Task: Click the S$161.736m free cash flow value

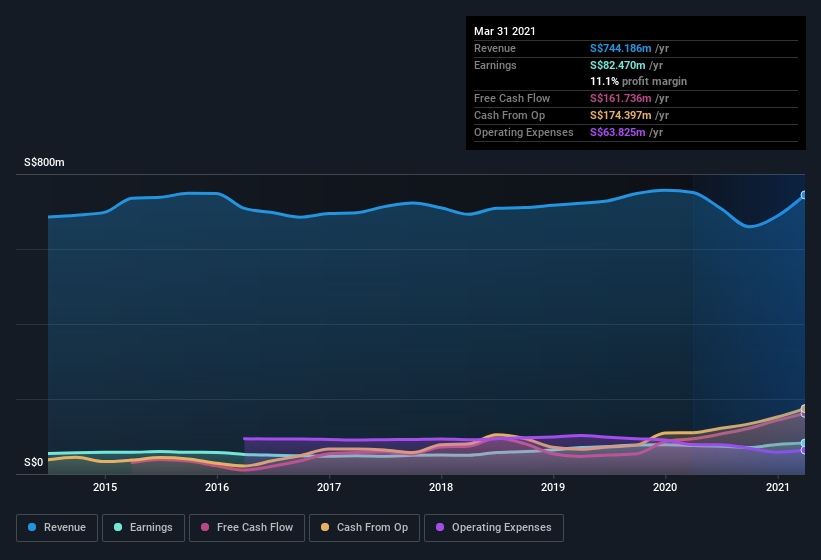Action: [x=620, y=98]
